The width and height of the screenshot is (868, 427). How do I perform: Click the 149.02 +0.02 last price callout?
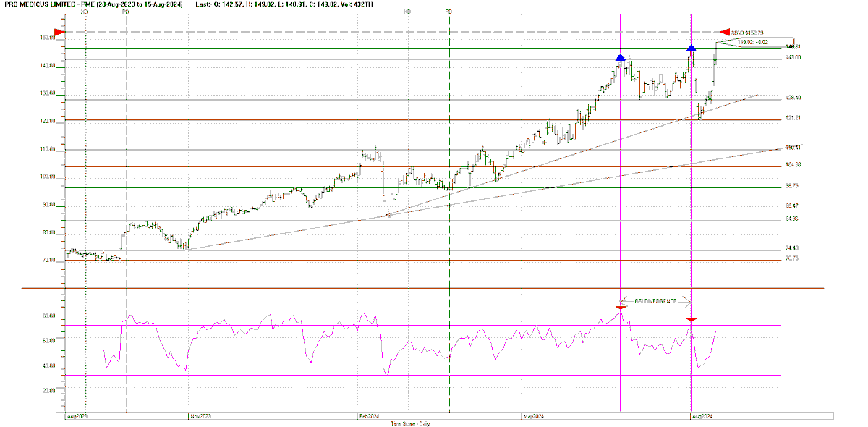754,42
